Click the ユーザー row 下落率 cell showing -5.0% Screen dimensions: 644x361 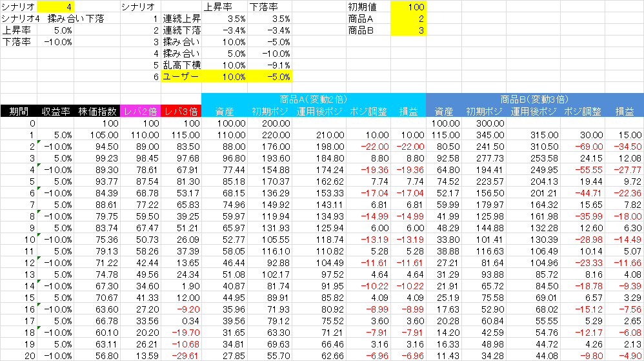[270, 76]
